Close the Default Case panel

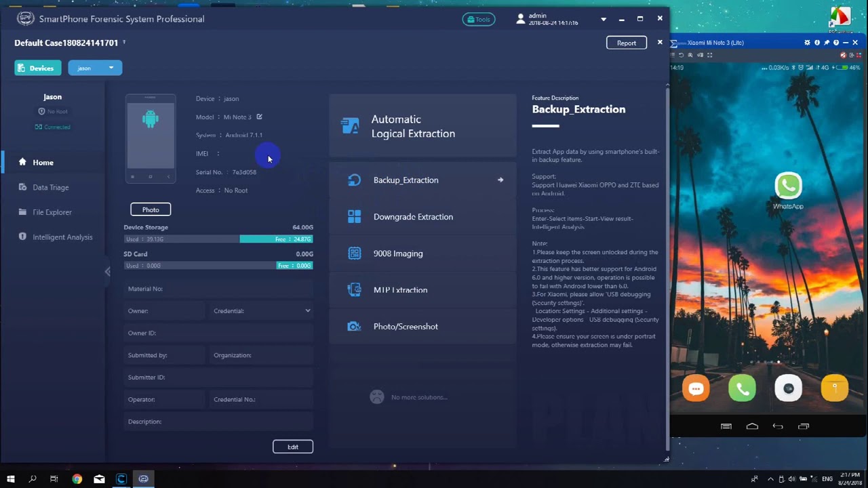660,42
